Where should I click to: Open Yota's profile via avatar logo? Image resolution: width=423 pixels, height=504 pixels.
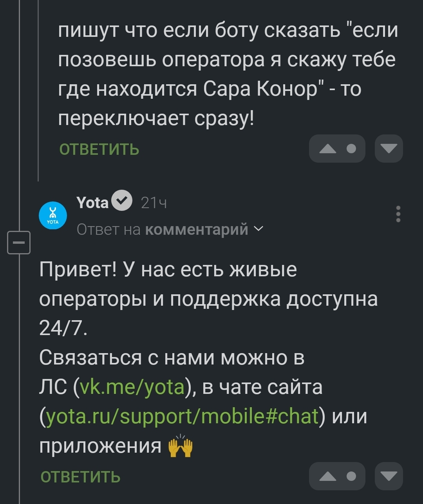[53, 216]
